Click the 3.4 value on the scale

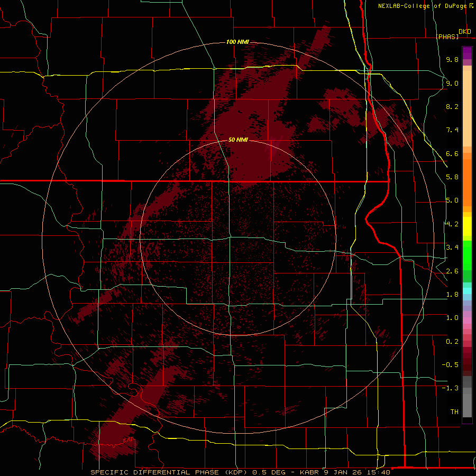452,248
